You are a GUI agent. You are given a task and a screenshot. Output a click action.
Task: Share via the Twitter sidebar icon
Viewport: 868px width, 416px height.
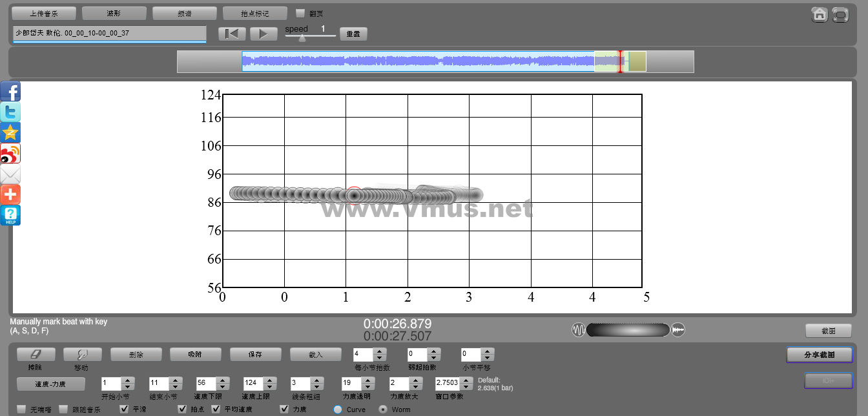pyautogui.click(x=10, y=112)
